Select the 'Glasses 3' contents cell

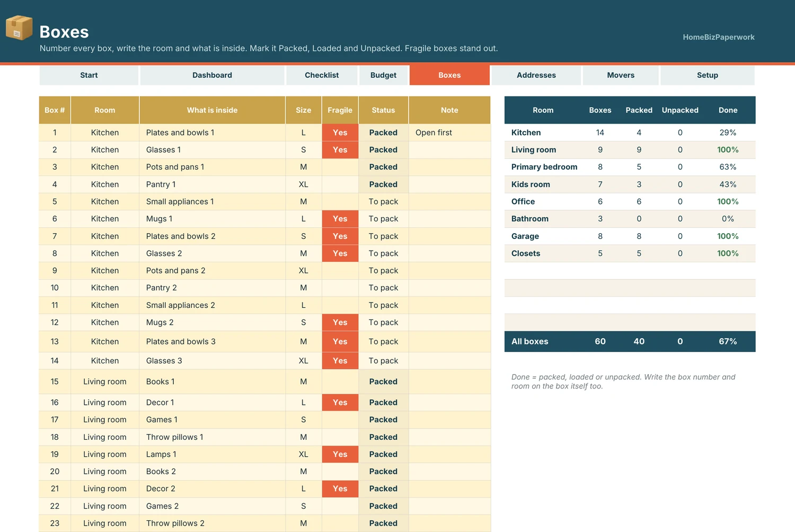[212, 361]
